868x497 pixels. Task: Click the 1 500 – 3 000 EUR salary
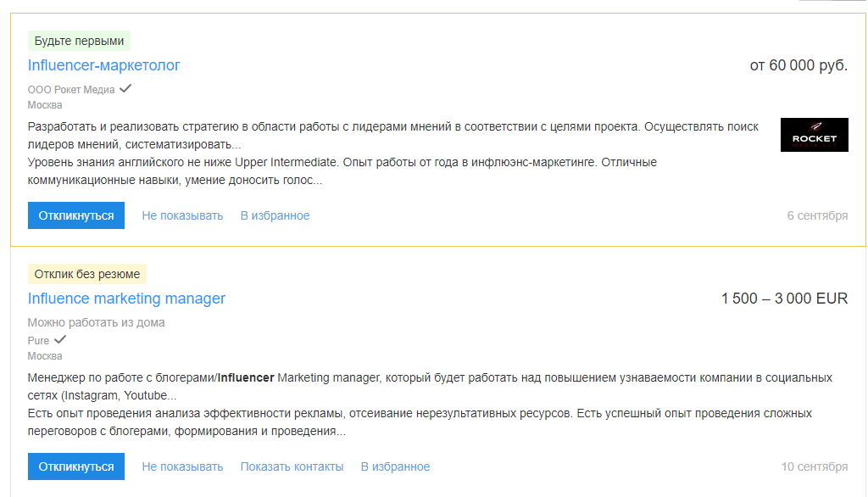pyautogui.click(x=784, y=299)
